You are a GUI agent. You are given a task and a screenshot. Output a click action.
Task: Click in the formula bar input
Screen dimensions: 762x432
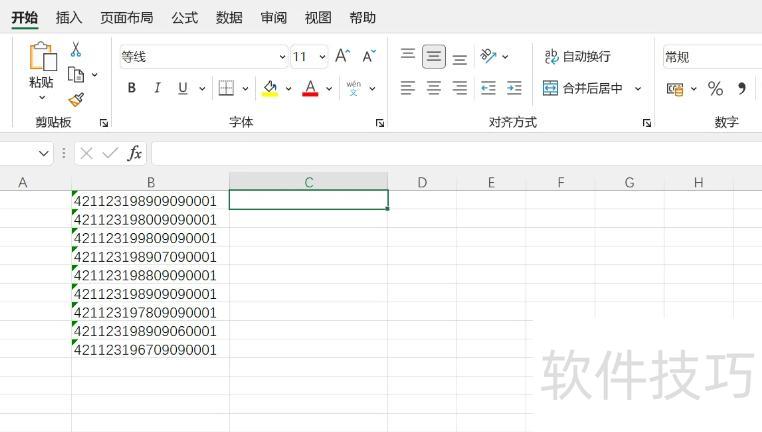pyautogui.click(x=457, y=154)
